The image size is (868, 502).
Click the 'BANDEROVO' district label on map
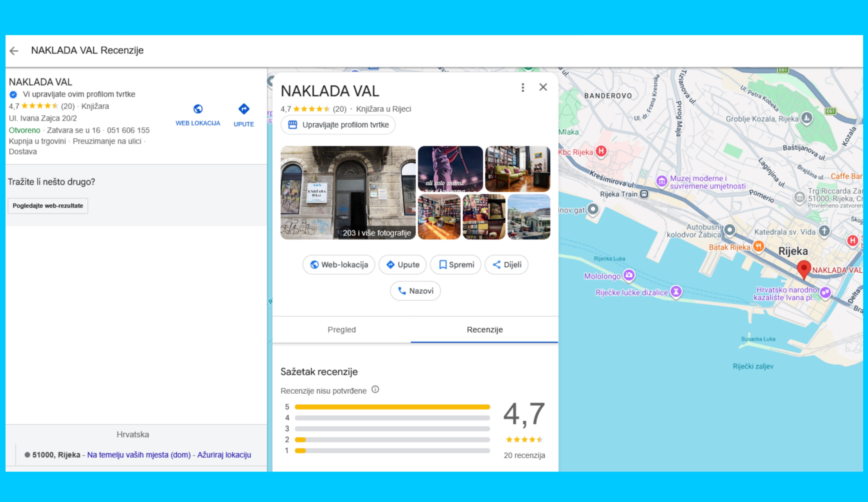tap(608, 96)
